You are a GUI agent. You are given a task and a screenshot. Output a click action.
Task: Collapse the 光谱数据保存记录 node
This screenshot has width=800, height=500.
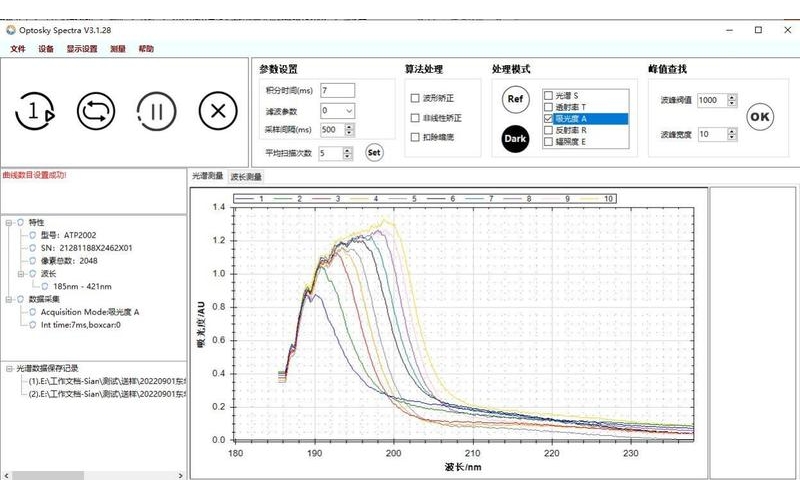tap(9, 368)
